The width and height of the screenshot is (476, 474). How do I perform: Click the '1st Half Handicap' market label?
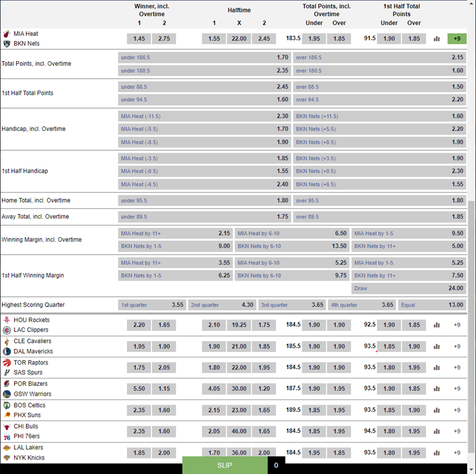point(25,171)
